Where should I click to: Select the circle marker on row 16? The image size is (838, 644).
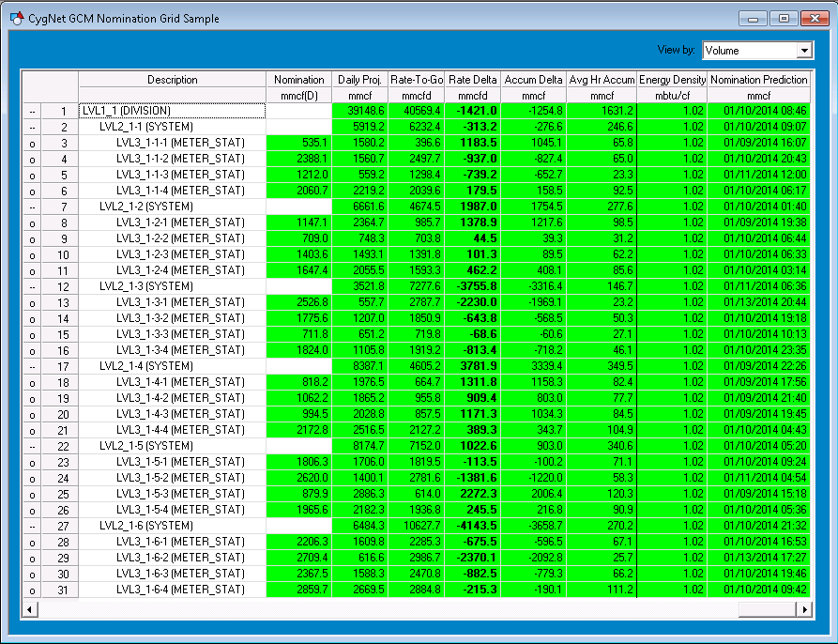[x=32, y=351]
